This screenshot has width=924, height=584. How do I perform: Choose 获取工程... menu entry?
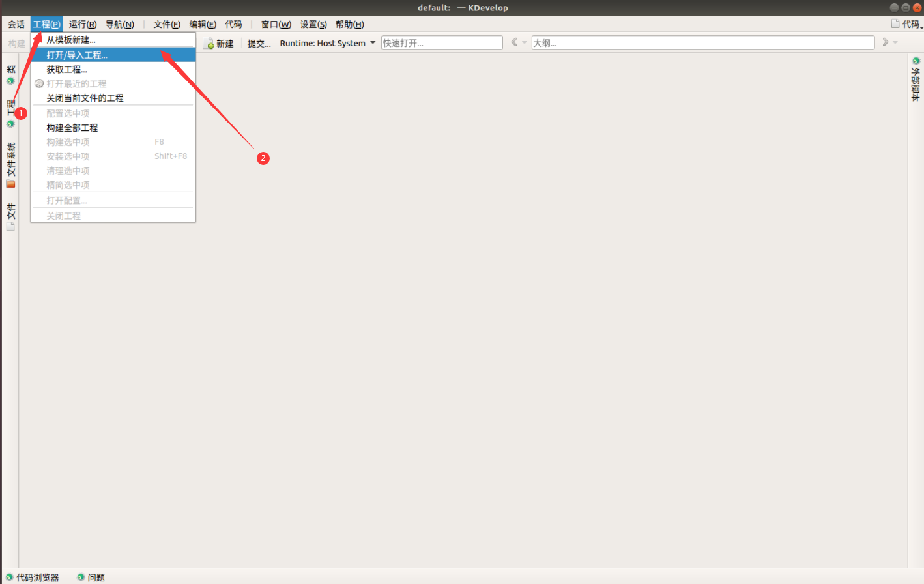tap(113, 69)
